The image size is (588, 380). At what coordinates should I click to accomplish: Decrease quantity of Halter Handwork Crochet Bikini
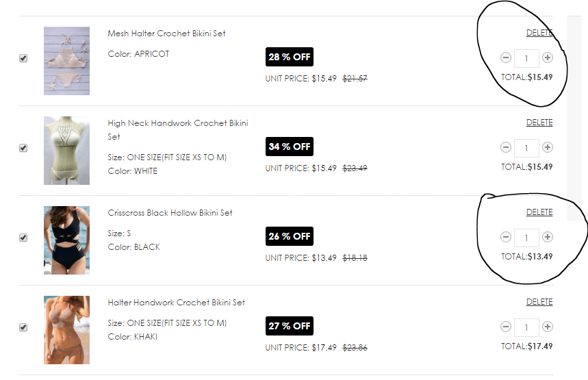506,327
